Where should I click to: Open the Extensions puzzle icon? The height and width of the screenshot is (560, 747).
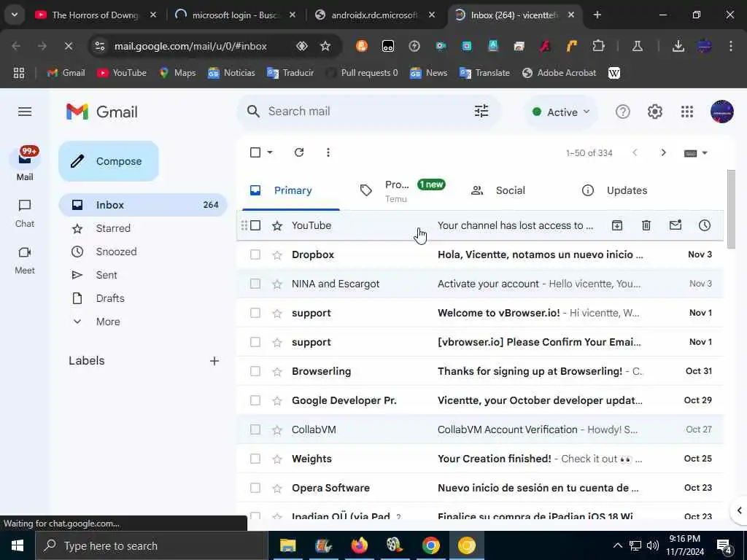click(x=598, y=46)
